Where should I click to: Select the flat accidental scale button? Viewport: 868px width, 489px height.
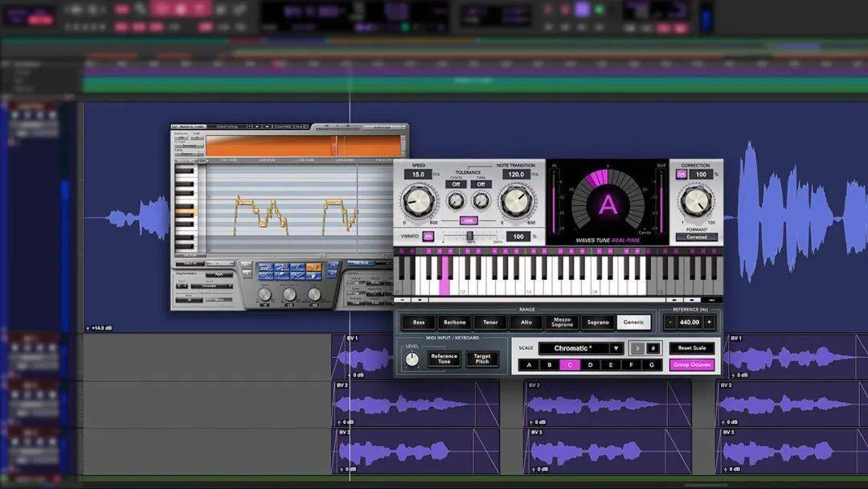(637, 348)
